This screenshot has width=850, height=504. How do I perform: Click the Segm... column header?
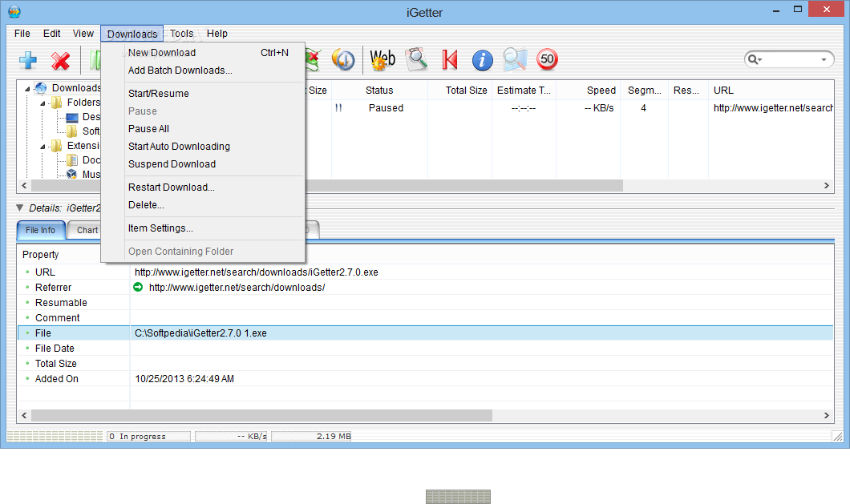[644, 91]
